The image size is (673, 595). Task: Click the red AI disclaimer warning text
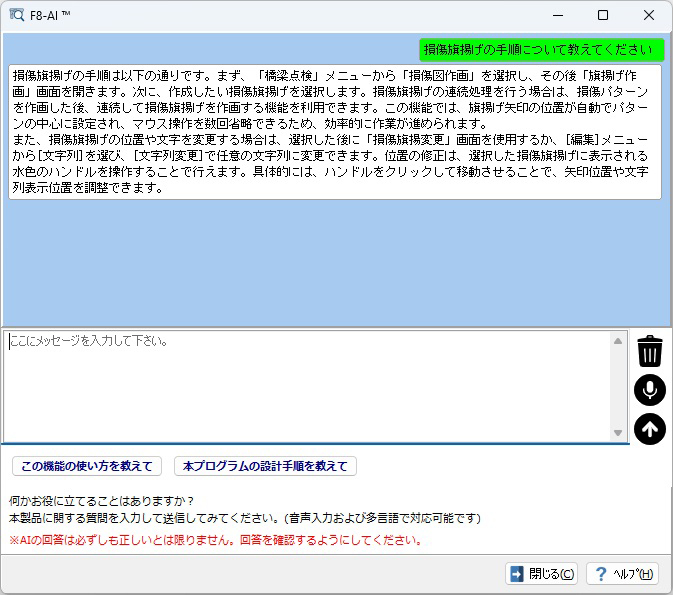pyautogui.click(x=216, y=540)
